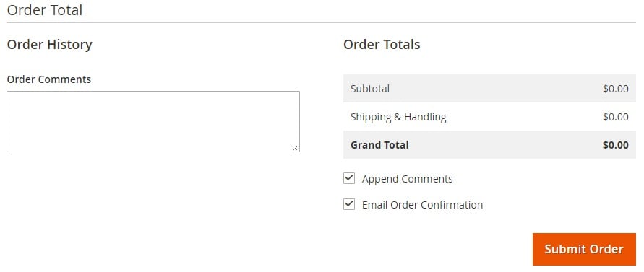
Task: Click inside the Order Comments text area
Action: (x=153, y=121)
